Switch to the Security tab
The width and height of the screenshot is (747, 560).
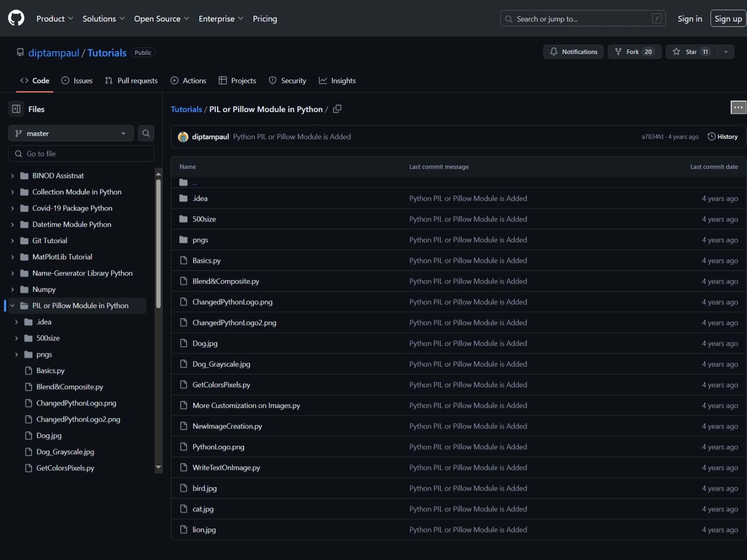click(x=287, y=80)
